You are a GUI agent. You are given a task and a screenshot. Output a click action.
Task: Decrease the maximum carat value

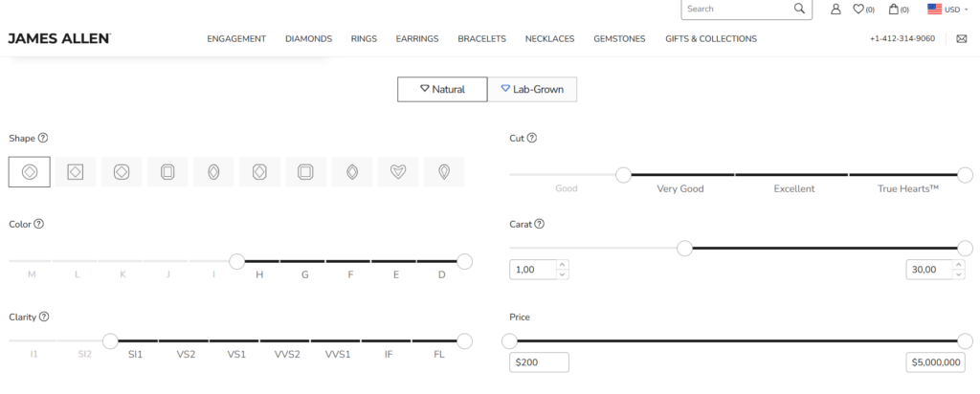coord(958,274)
